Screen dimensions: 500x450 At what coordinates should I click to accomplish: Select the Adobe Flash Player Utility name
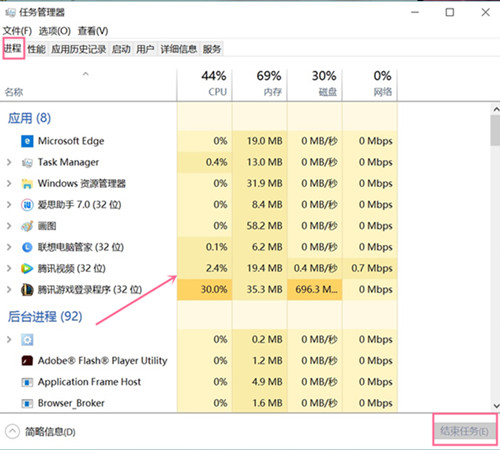(x=102, y=361)
